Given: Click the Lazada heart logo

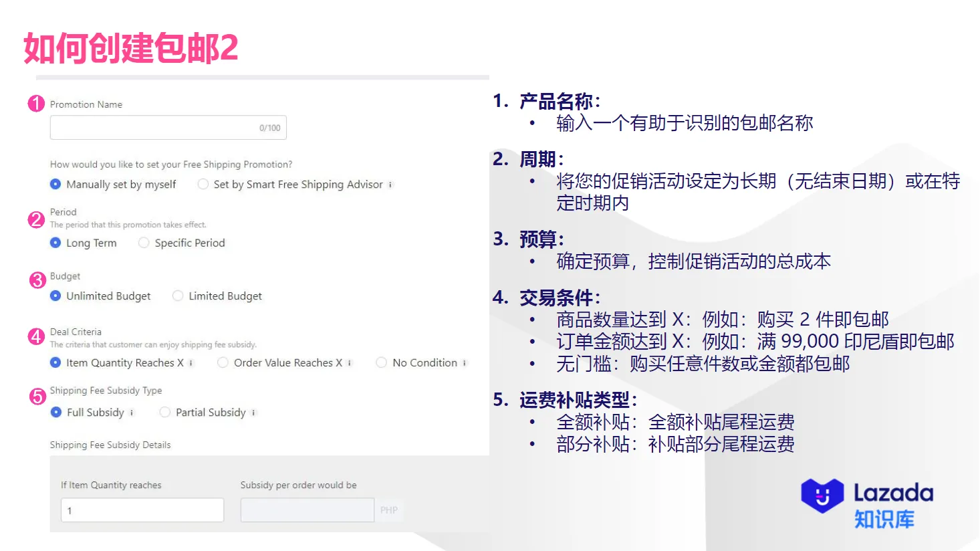Looking at the screenshot, I should [821, 495].
